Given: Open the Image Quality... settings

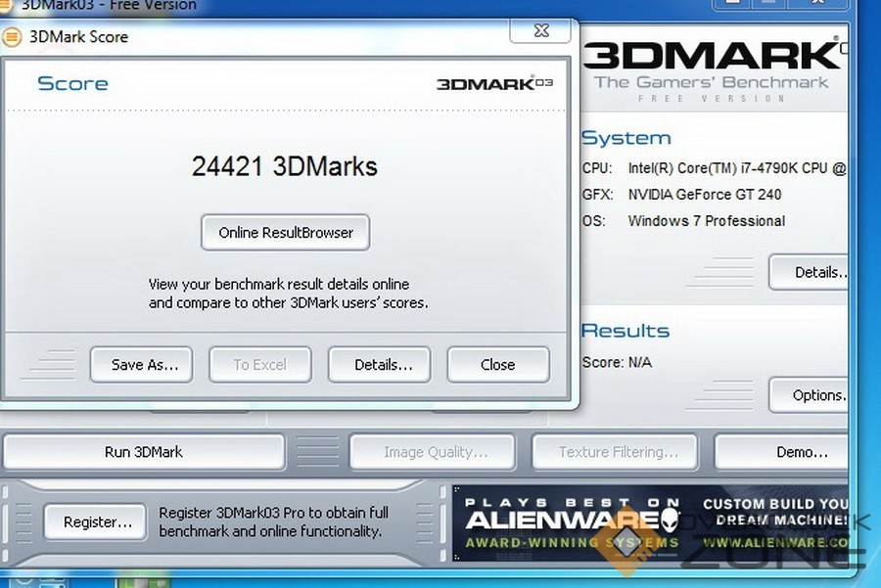Looking at the screenshot, I should pyautogui.click(x=435, y=452).
